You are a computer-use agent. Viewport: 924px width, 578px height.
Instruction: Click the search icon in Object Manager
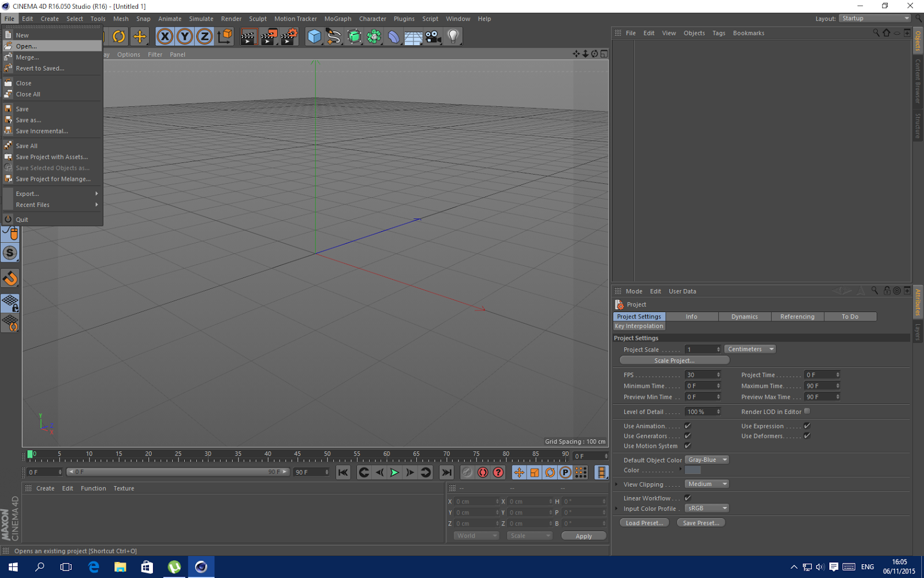[876, 33]
